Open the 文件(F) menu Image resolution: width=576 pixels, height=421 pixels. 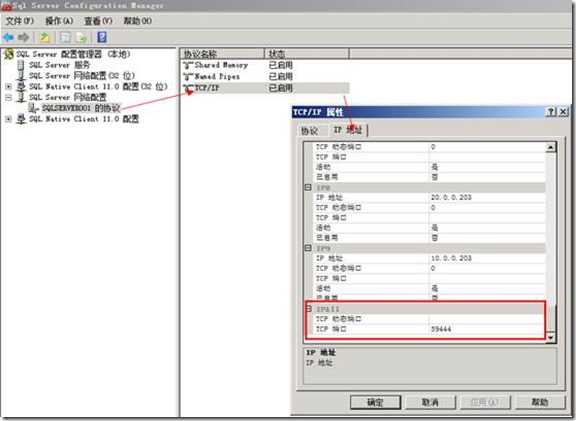(19, 21)
